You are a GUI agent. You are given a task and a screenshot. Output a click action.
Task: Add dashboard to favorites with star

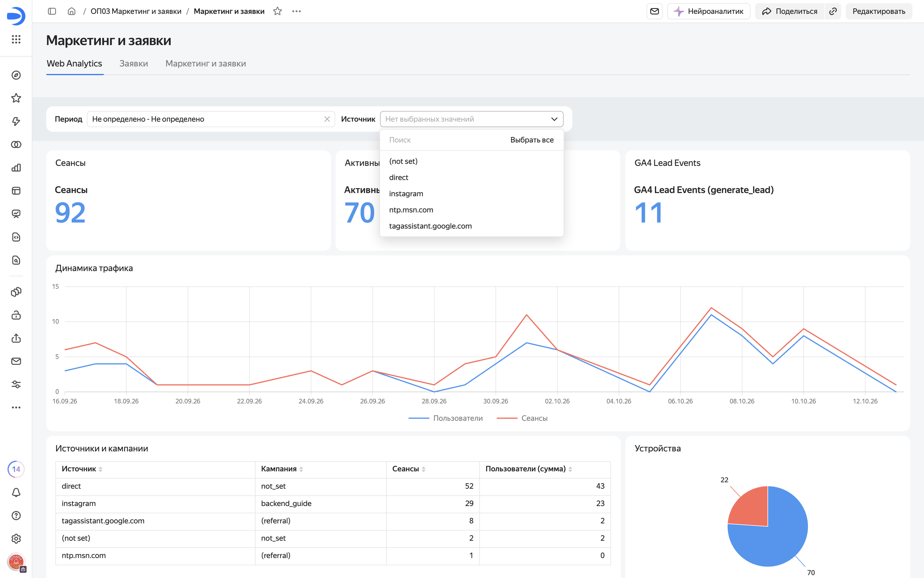click(x=277, y=12)
